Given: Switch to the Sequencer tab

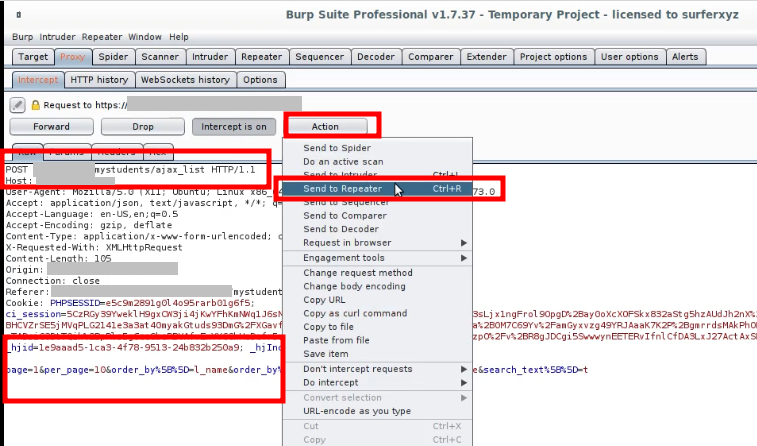Looking at the screenshot, I should tap(320, 56).
